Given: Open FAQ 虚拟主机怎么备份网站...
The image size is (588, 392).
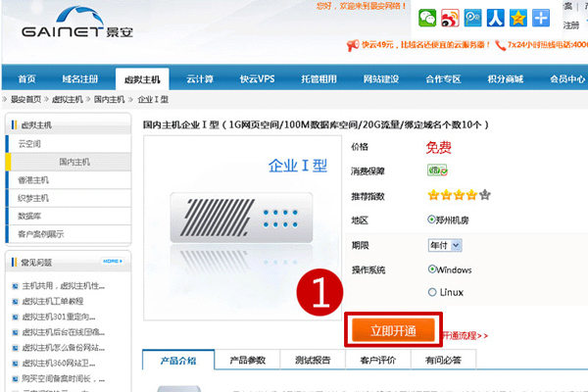Looking at the screenshot, I should click(64, 348).
